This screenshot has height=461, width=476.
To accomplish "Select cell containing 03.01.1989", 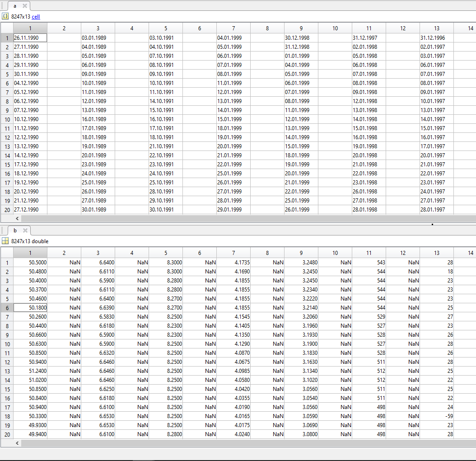I will pos(98,38).
